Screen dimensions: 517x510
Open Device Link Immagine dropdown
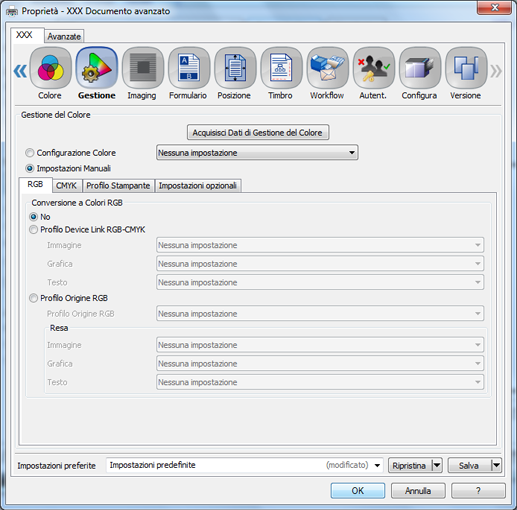pos(320,245)
